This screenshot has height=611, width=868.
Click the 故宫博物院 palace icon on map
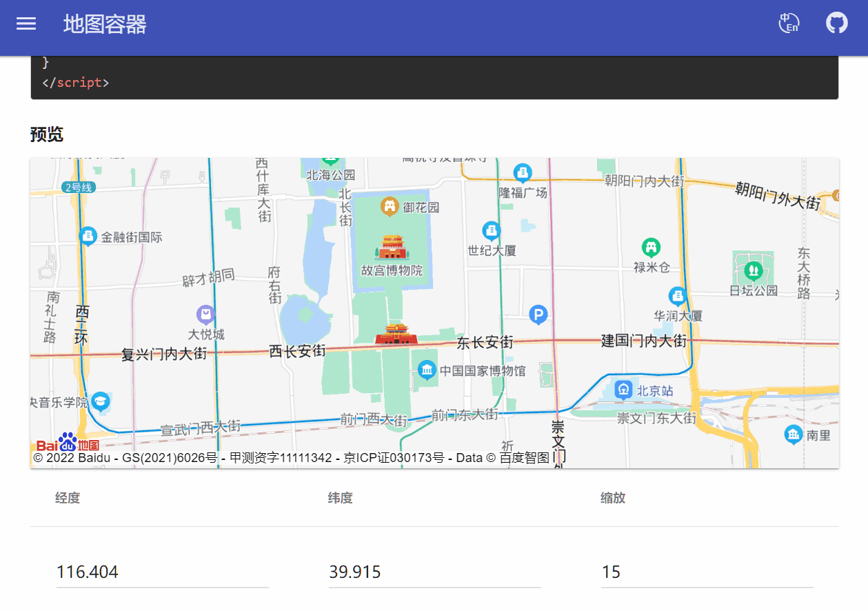click(x=392, y=246)
